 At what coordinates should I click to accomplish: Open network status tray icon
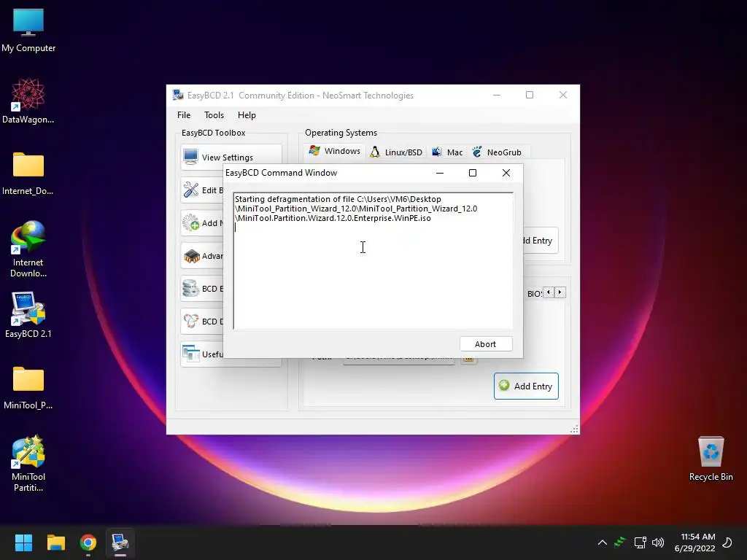pyautogui.click(x=640, y=542)
